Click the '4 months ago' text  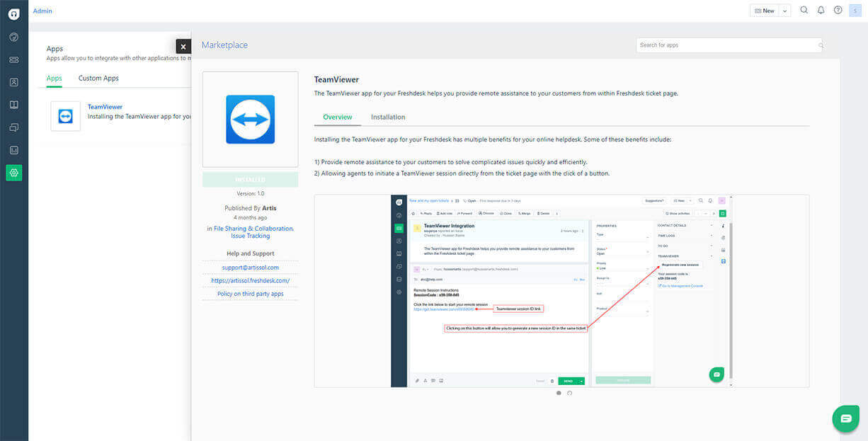point(250,217)
